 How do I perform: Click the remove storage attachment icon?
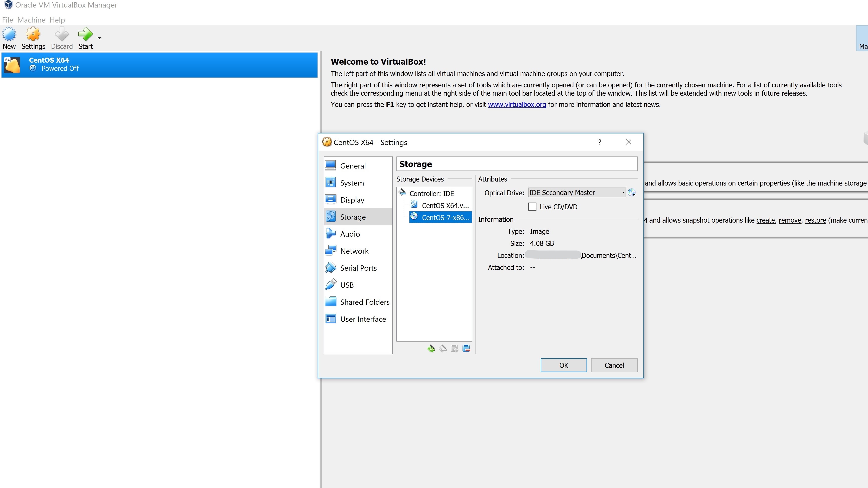click(466, 349)
